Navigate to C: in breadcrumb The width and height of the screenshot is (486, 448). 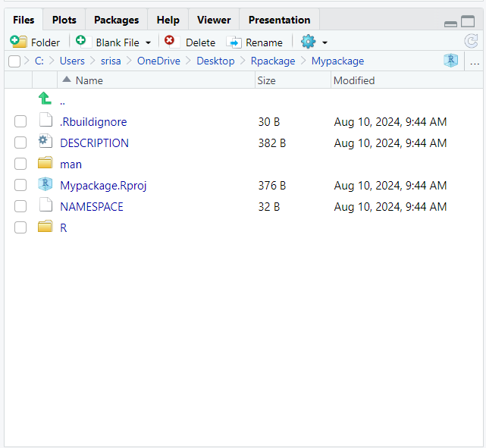click(x=39, y=61)
